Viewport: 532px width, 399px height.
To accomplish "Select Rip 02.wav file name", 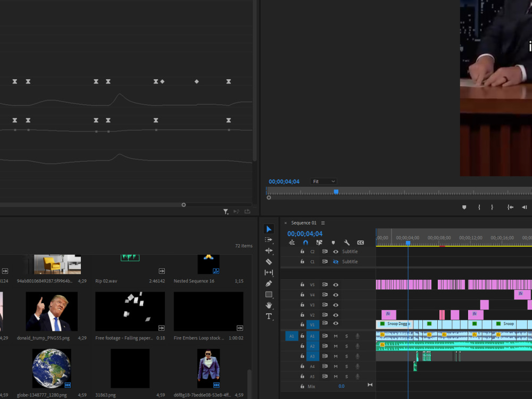I will (106, 281).
